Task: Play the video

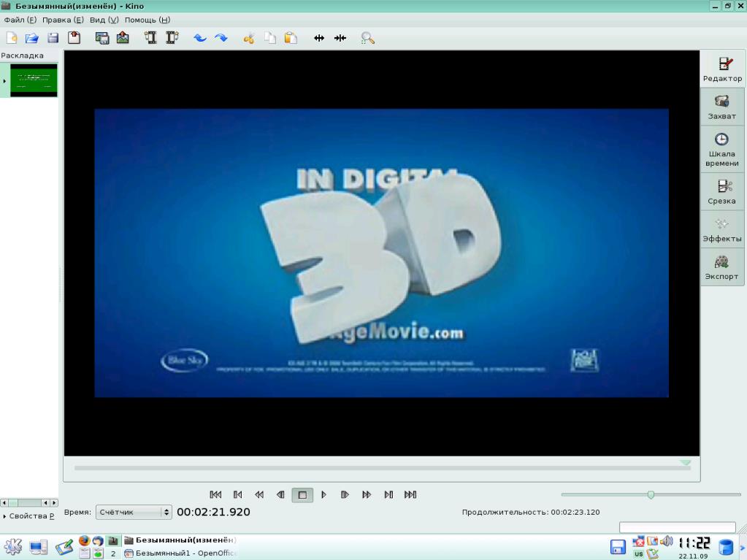Action: pos(323,495)
